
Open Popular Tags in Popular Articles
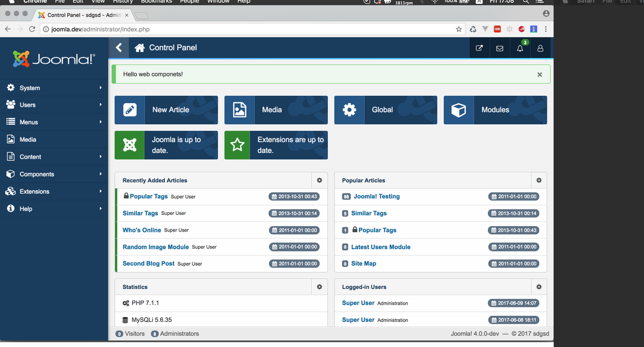[x=377, y=230]
